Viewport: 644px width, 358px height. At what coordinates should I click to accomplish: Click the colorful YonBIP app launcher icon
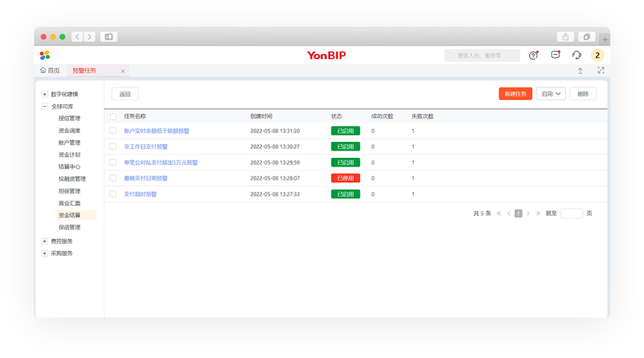click(45, 55)
